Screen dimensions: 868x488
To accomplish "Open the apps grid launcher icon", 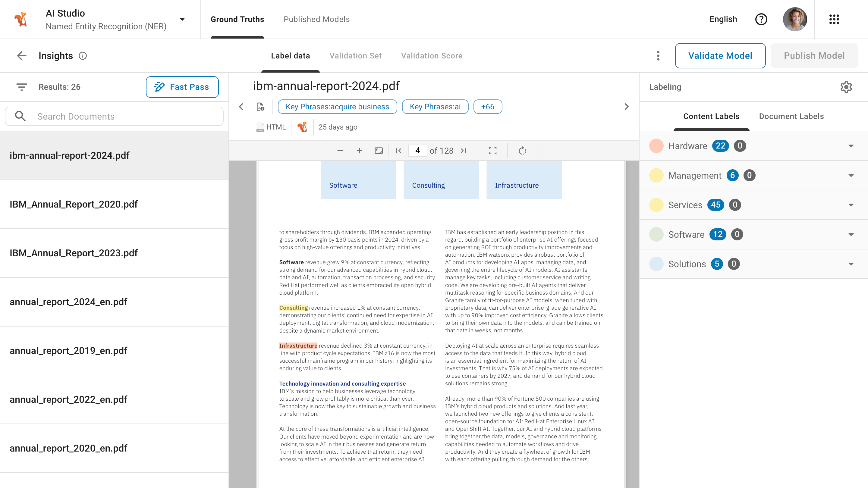I will tap(834, 19).
